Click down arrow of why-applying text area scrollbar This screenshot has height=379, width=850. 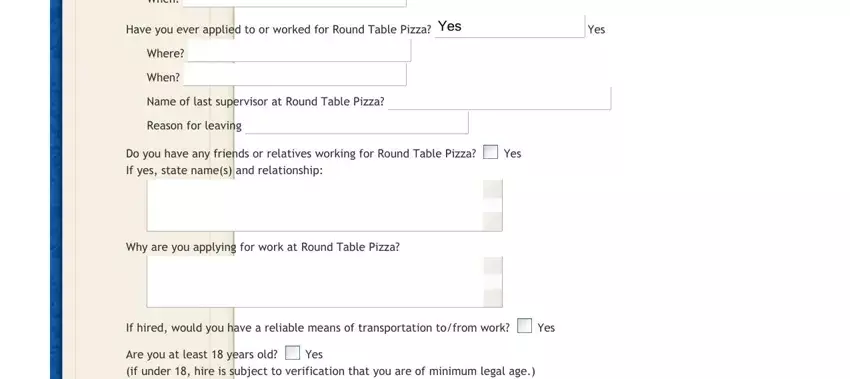(x=493, y=298)
